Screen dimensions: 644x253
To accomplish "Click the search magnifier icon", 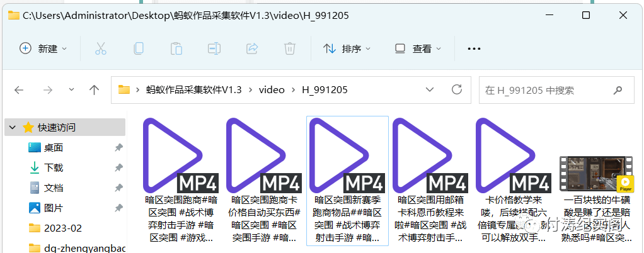I will 618,90.
